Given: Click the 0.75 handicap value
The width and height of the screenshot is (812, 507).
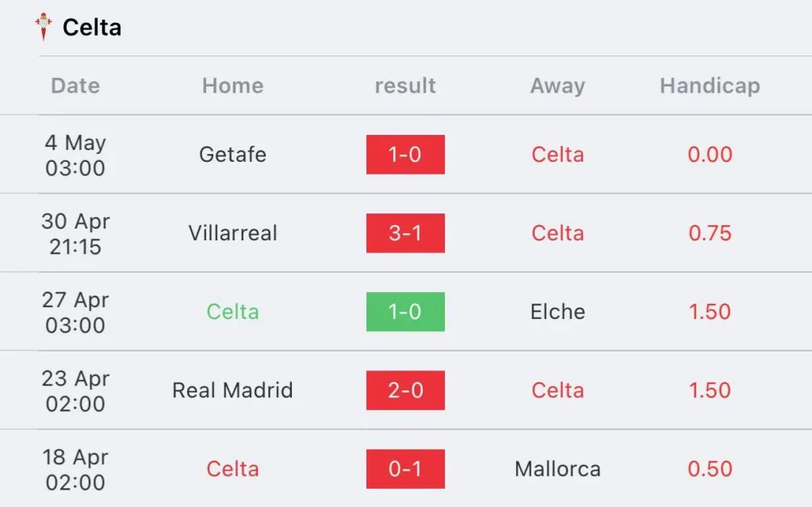Looking at the screenshot, I should [x=710, y=233].
